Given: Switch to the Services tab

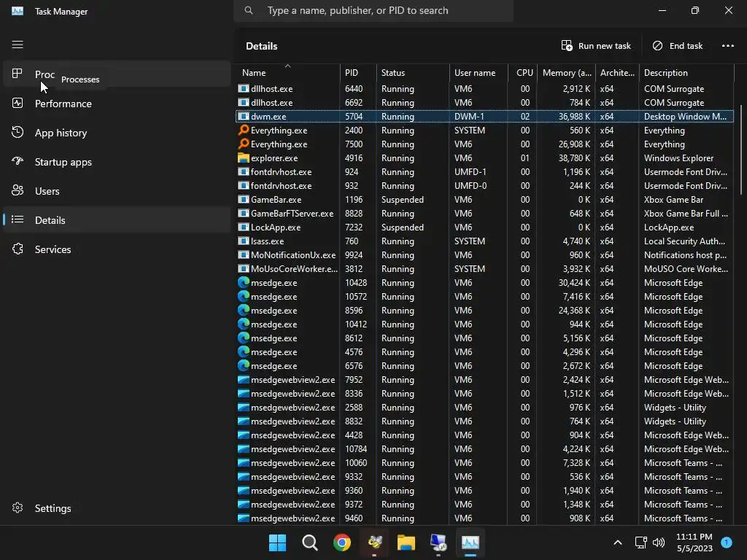Looking at the screenshot, I should (x=117, y=249).
